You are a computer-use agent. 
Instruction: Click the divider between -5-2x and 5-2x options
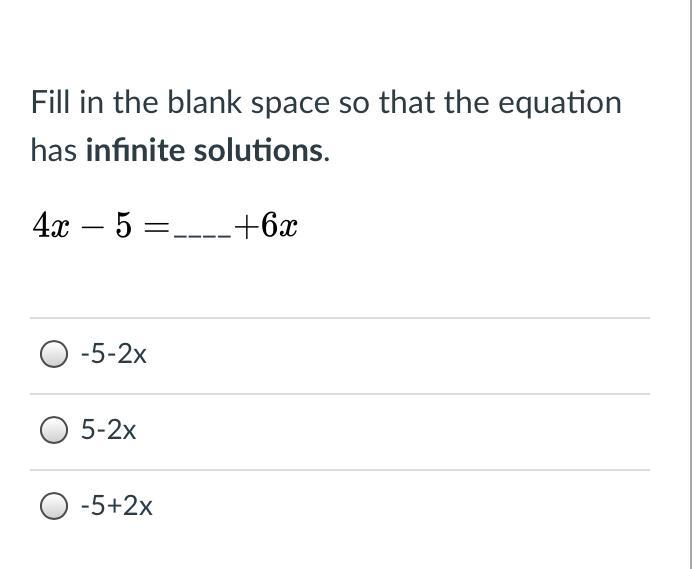pyautogui.click(x=340, y=394)
